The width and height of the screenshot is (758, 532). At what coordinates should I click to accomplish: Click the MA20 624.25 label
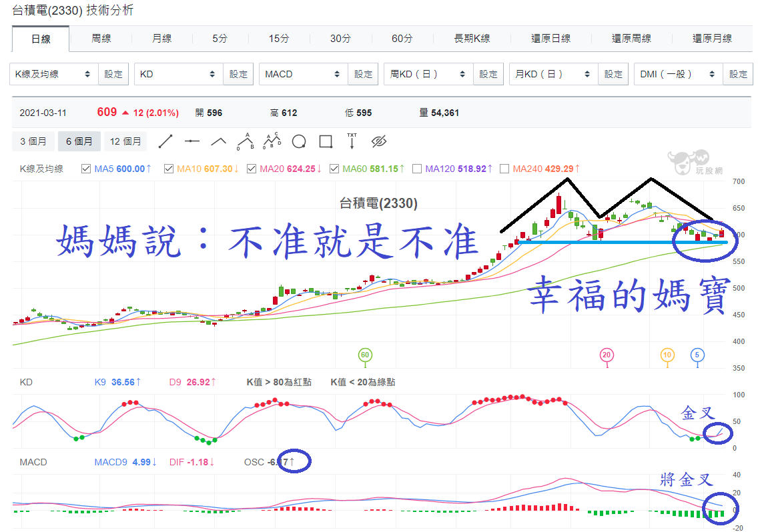tap(290, 169)
